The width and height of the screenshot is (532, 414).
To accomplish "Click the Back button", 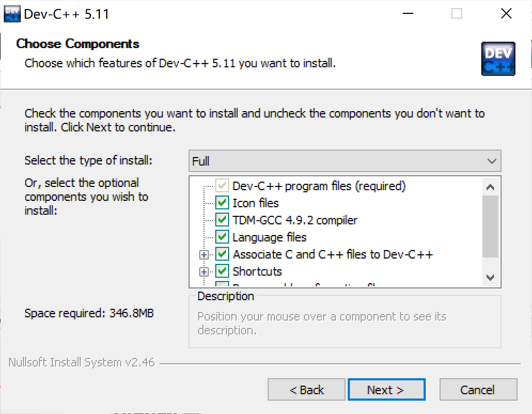I will pyautogui.click(x=306, y=389).
